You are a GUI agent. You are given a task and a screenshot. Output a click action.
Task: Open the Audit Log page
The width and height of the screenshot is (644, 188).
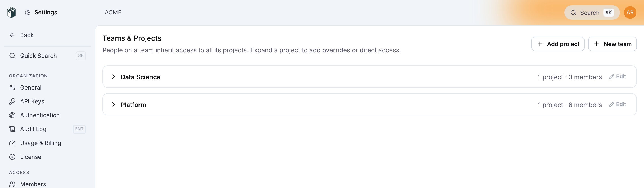47,129
